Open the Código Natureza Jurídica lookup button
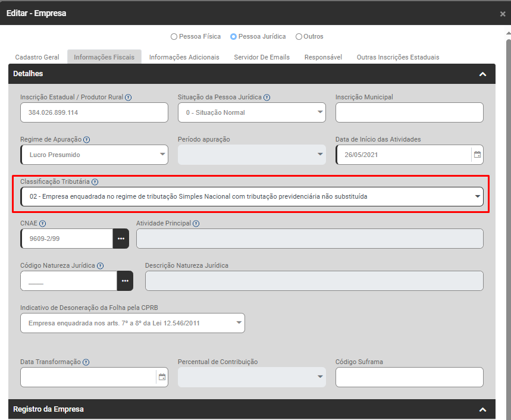This screenshot has height=420, width=511. point(125,281)
